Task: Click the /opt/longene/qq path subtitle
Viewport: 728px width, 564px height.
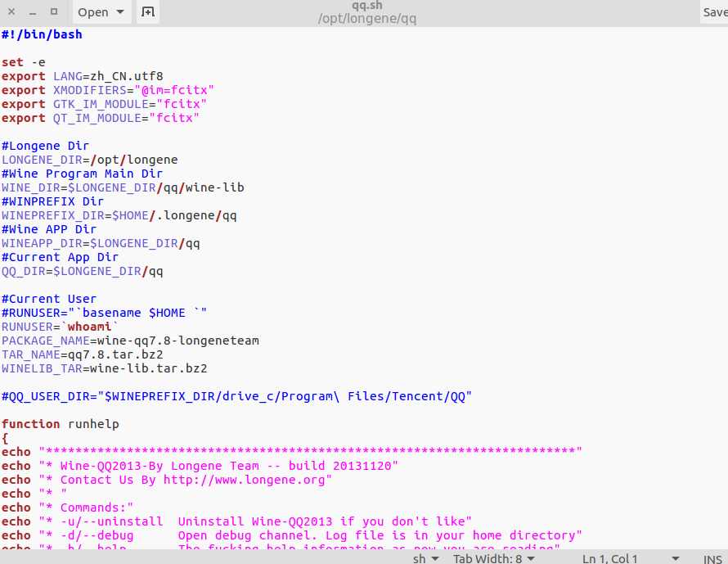Action: coord(366,19)
